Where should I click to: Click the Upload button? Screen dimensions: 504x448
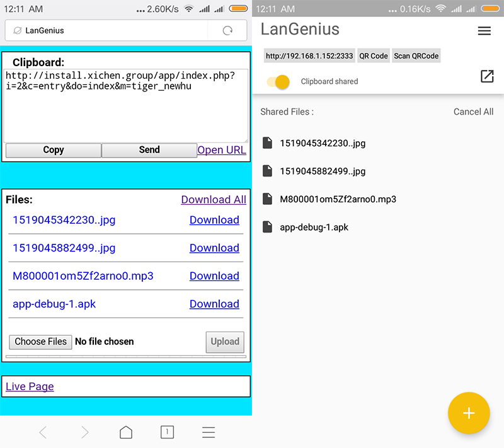[225, 342]
